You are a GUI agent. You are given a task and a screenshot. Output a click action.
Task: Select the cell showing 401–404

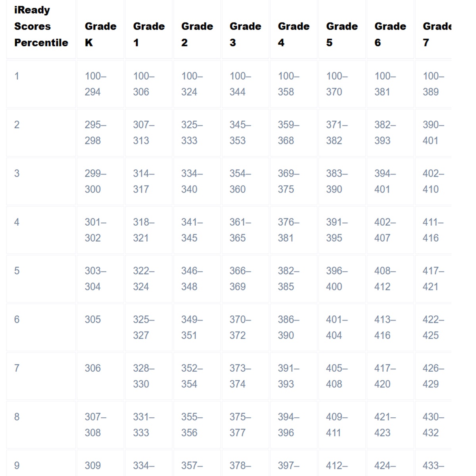point(337,327)
